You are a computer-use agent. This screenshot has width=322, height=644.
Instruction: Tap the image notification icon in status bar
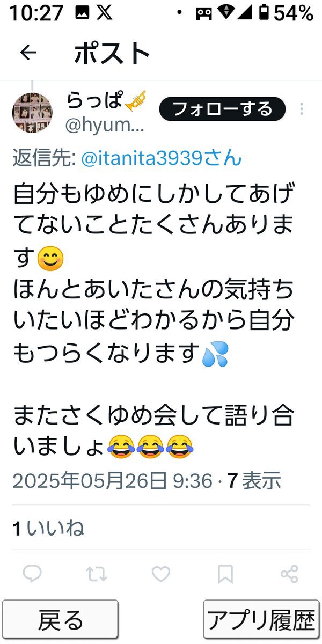point(83,13)
